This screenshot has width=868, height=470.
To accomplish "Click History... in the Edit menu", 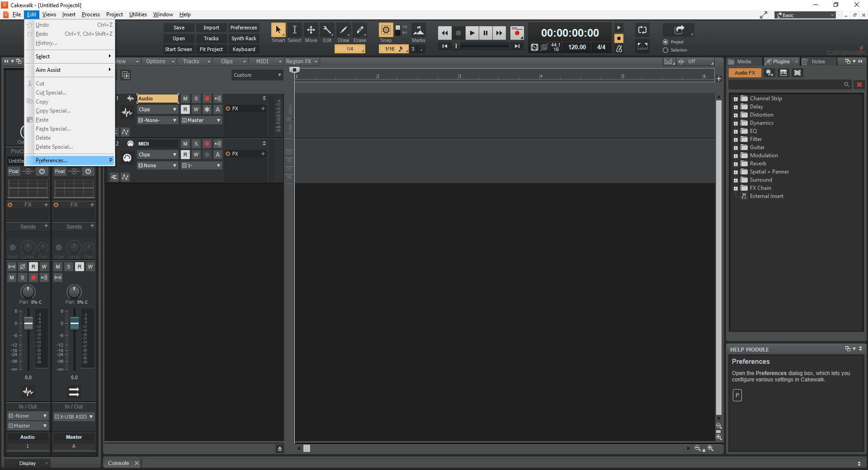I will [69, 43].
